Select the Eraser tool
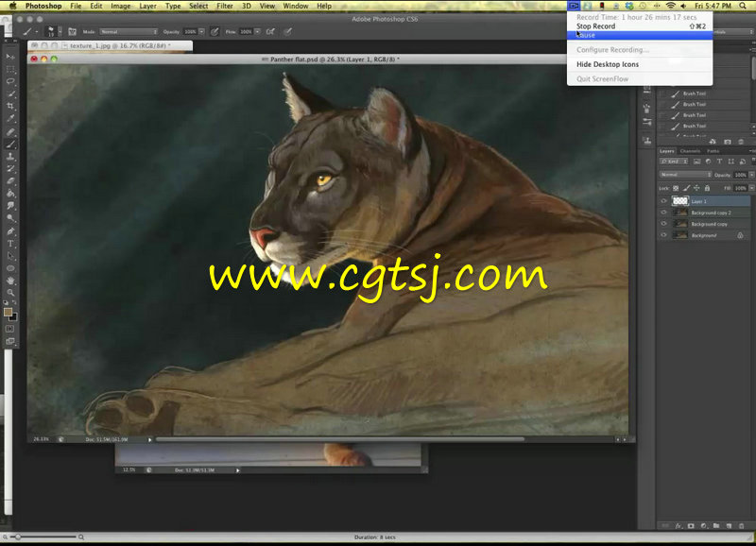This screenshot has height=546, width=756. [10, 181]
